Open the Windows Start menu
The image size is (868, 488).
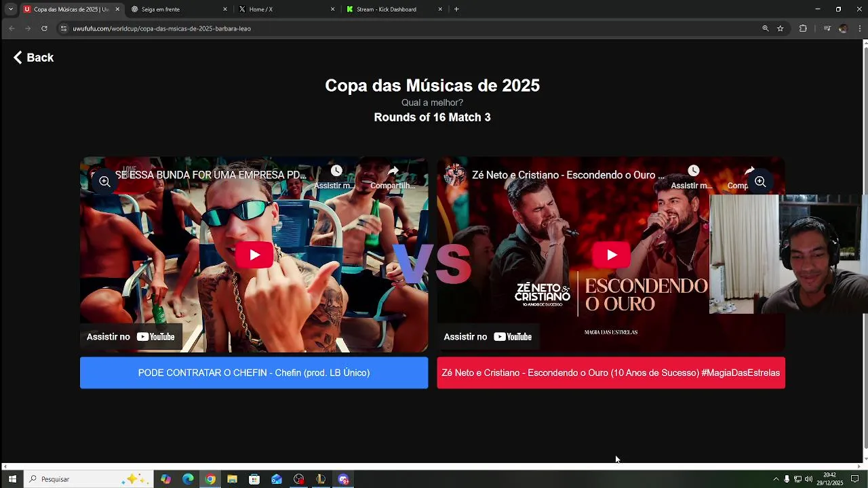pyautogui.click(x=12, y=479)
